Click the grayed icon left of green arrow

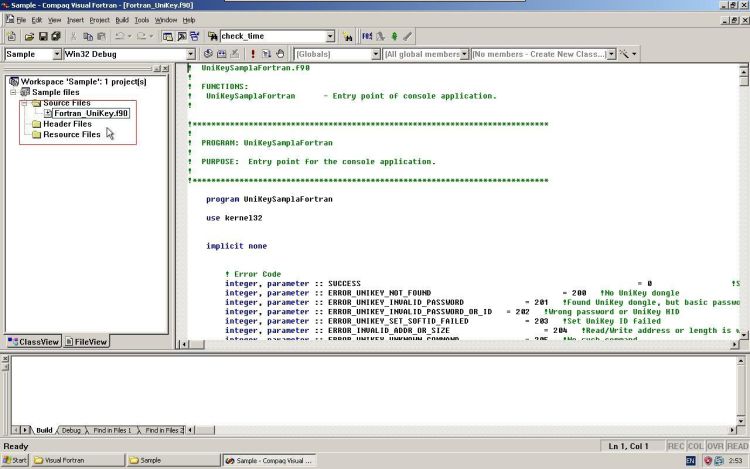(x=381, y=36)
